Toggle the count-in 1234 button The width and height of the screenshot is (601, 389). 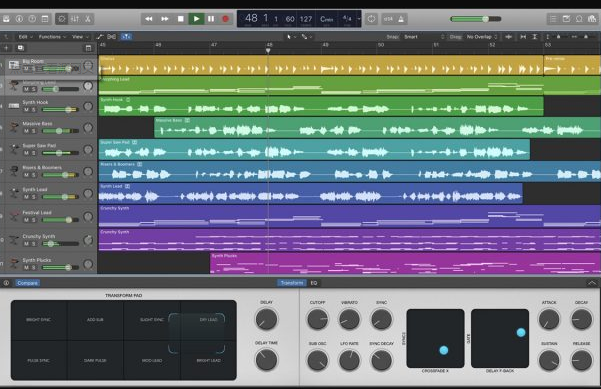coord(388,19)
